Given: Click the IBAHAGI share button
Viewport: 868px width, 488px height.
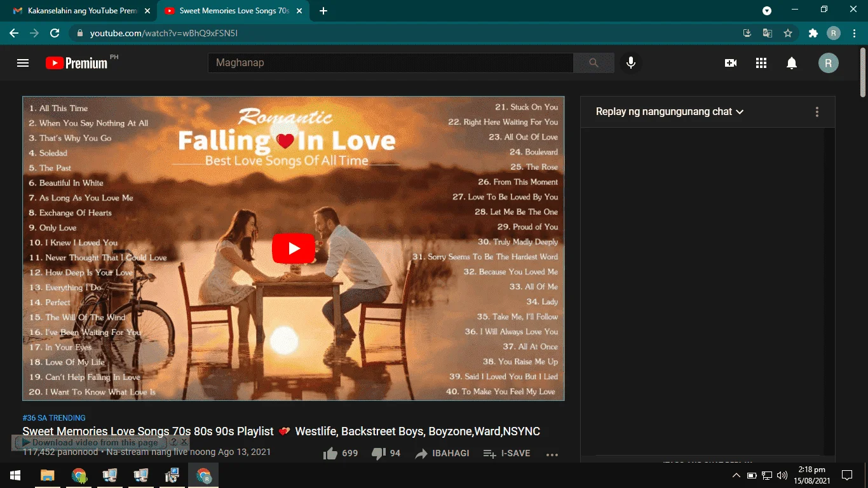Looking at the screenshot, I should coord(442,454).
